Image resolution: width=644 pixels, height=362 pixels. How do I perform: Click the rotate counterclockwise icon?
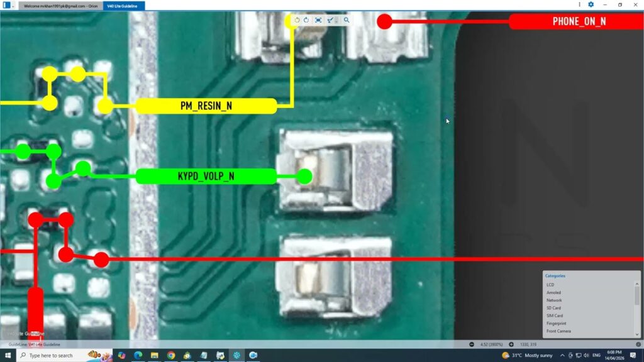[297, 20]
